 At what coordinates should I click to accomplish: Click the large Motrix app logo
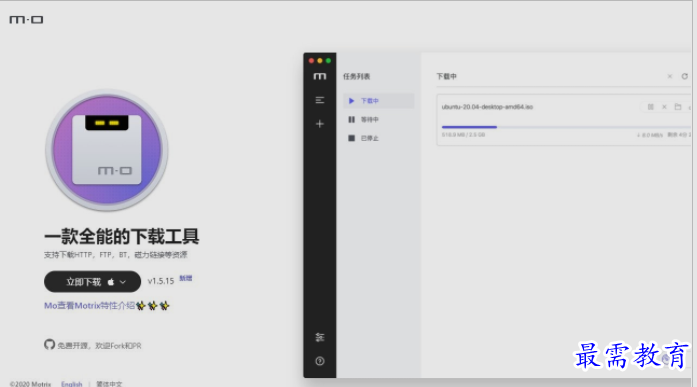(x=107, y=150)
